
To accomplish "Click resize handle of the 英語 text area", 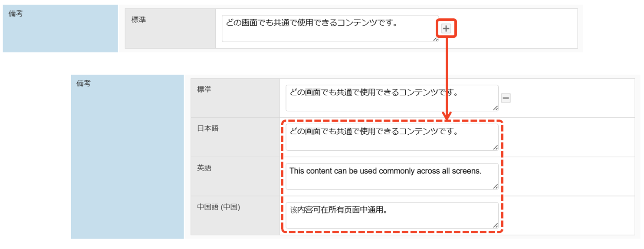I will (x=495, y=186).
